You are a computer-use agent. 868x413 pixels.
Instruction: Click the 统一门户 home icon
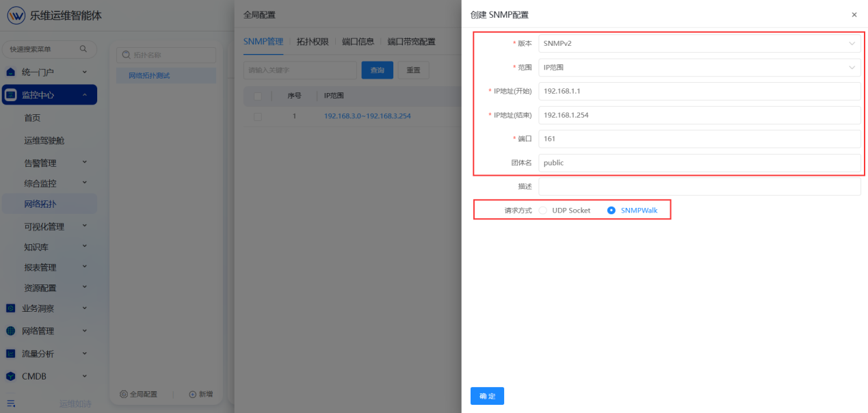tap(10, 72)
